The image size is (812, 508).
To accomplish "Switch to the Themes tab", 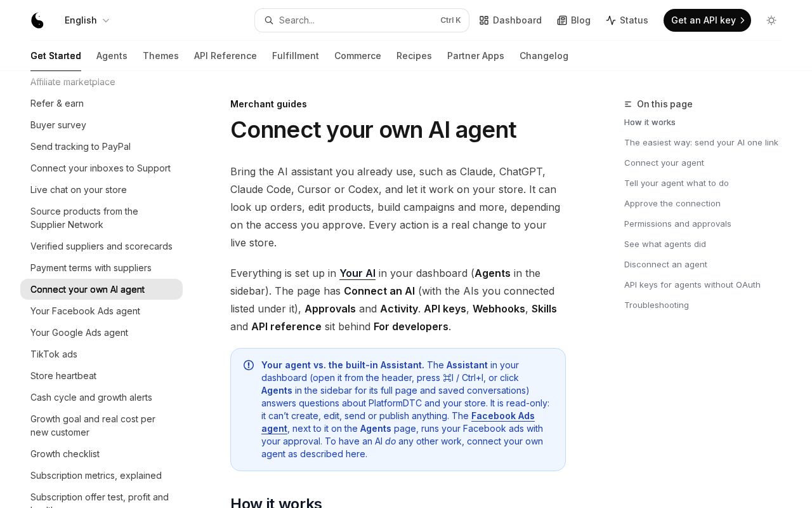I will coord(160,56).
